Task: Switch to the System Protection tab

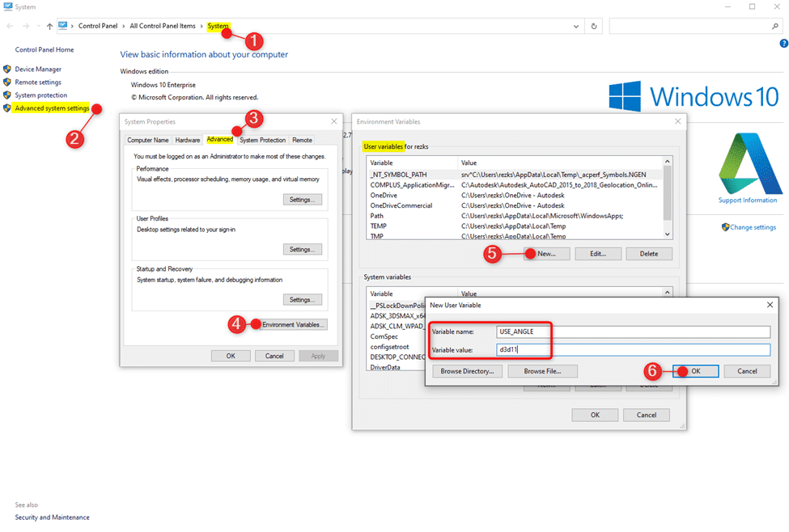Action: 263,141
